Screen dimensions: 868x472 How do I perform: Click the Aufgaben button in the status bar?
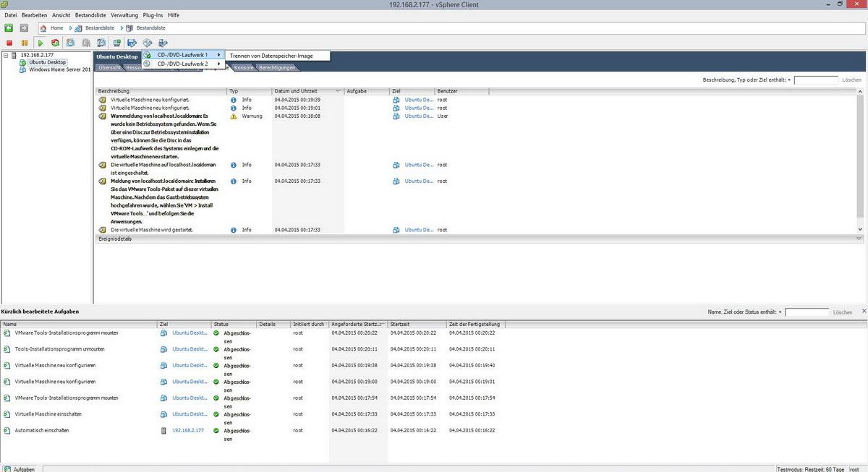coord(19,469)
